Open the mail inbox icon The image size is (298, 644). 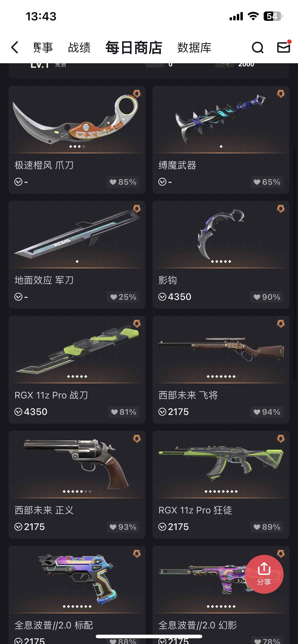click(284, 47)
